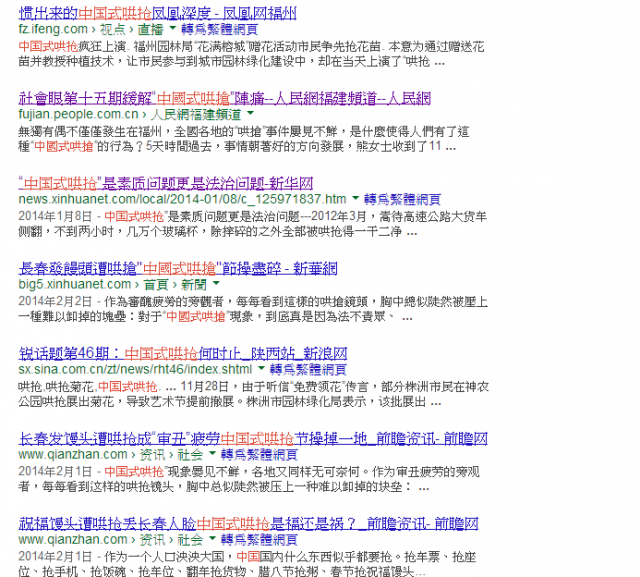Click the fz.ifeng.com green URL breadcrumb
The height and width of the screenshot is (577, 640).
91,29
